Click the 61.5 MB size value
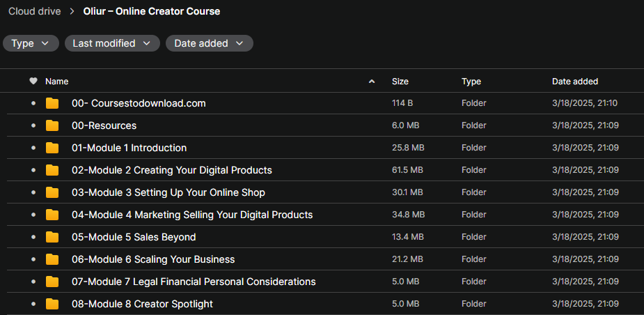The height and width of the screenshot is (315, 644). click(x=407, y=170)
